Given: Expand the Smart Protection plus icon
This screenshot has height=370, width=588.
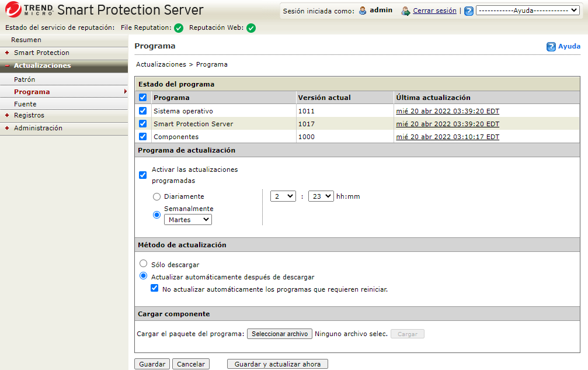Looking at the screenshot, I should coord(7,53).
